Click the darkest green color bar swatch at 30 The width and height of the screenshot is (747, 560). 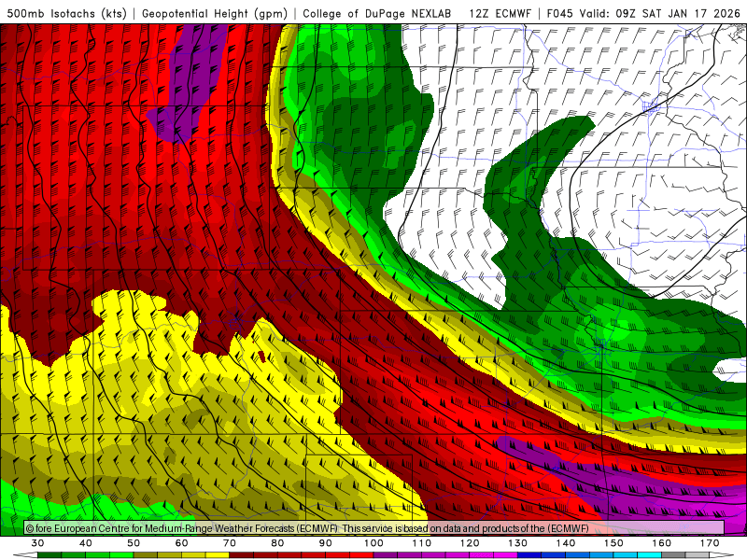pyautogui.click(x=49, y=555)
